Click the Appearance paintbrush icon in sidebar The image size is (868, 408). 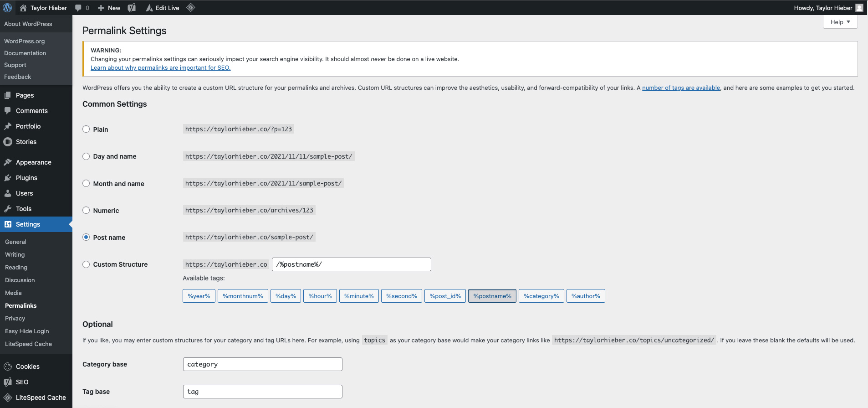pos(8,162)
